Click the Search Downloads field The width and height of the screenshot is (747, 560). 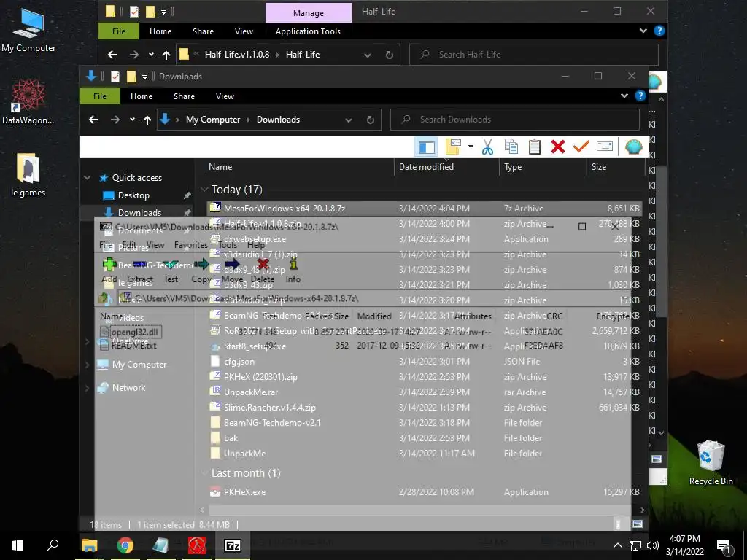(515, 120)
